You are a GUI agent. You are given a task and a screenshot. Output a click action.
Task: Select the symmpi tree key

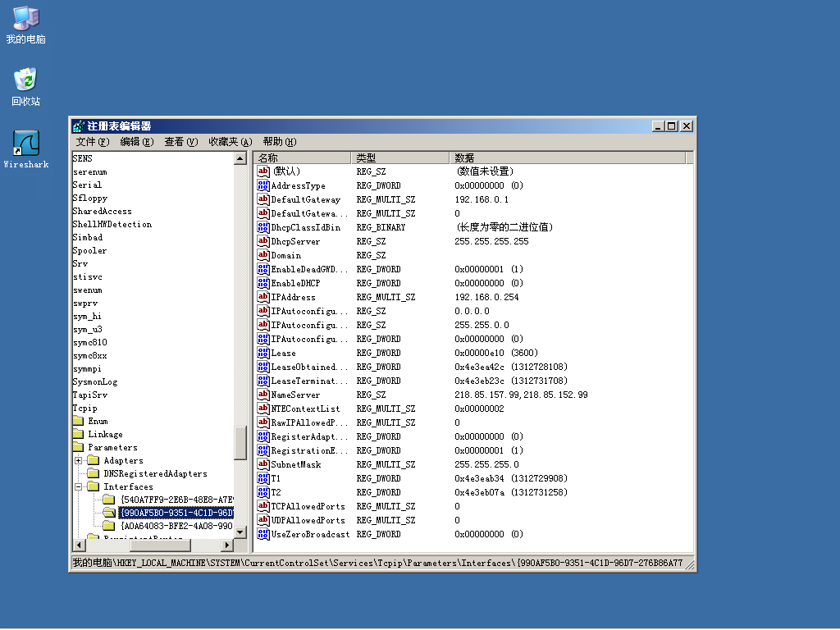[87, 368]
